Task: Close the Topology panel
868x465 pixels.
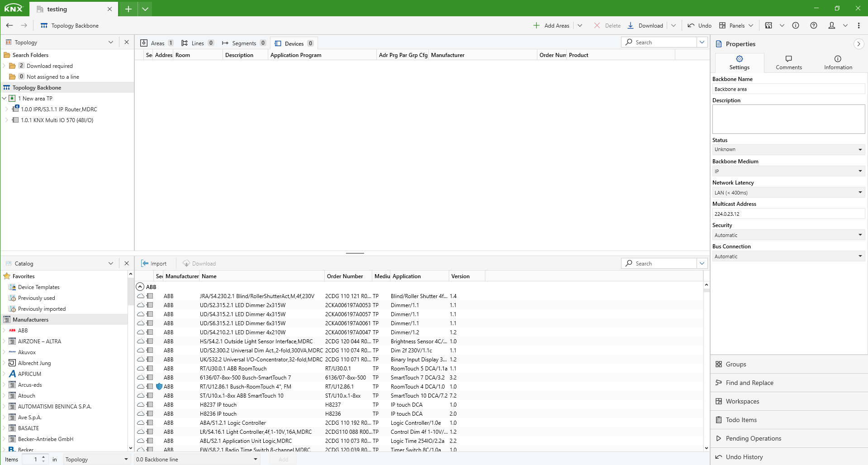Action: click(x=127, y=42)
